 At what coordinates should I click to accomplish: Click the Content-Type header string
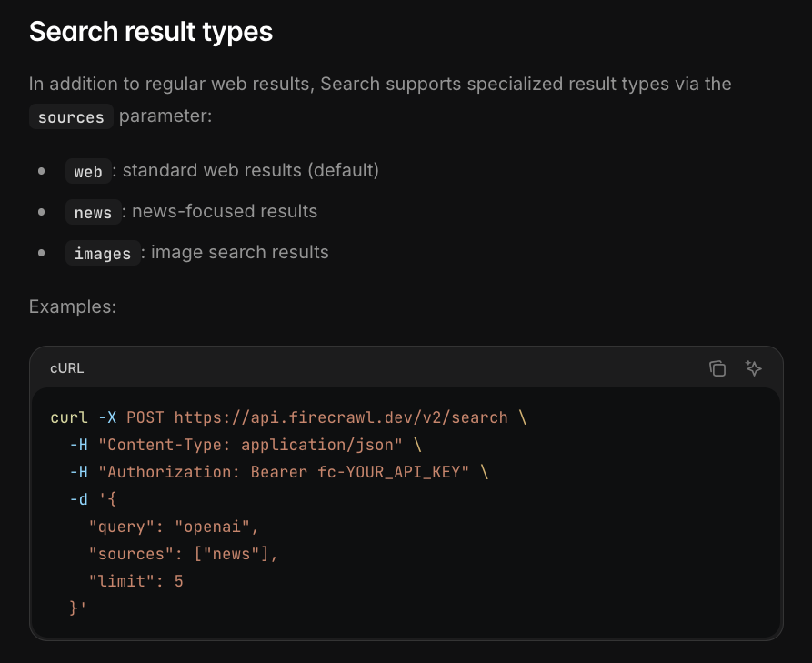tap(250, 445)
